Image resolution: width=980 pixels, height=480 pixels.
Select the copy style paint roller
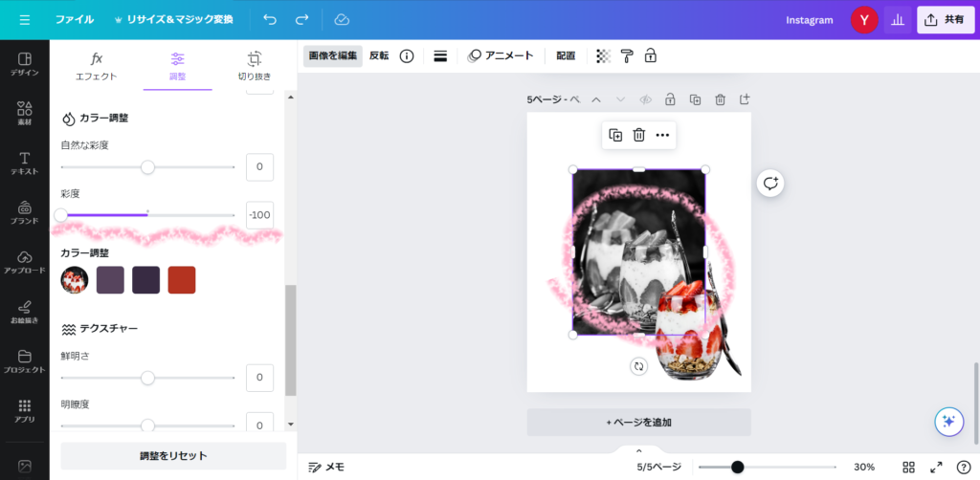627,56
